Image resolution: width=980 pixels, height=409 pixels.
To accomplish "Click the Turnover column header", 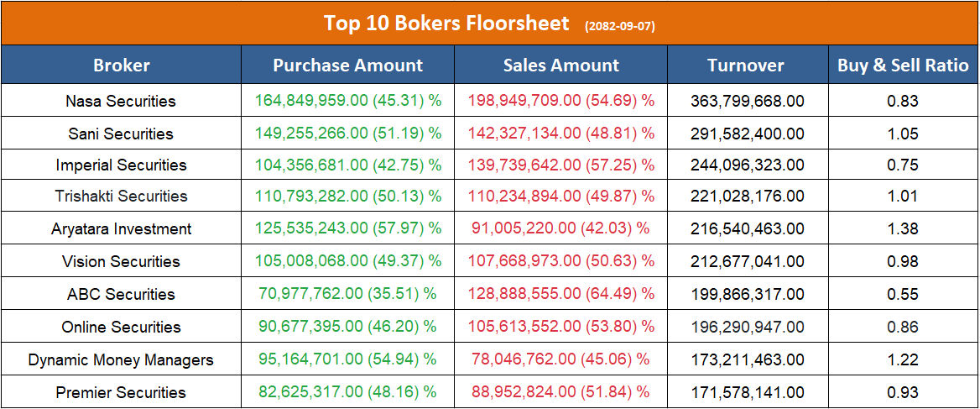I will (746, 66).
